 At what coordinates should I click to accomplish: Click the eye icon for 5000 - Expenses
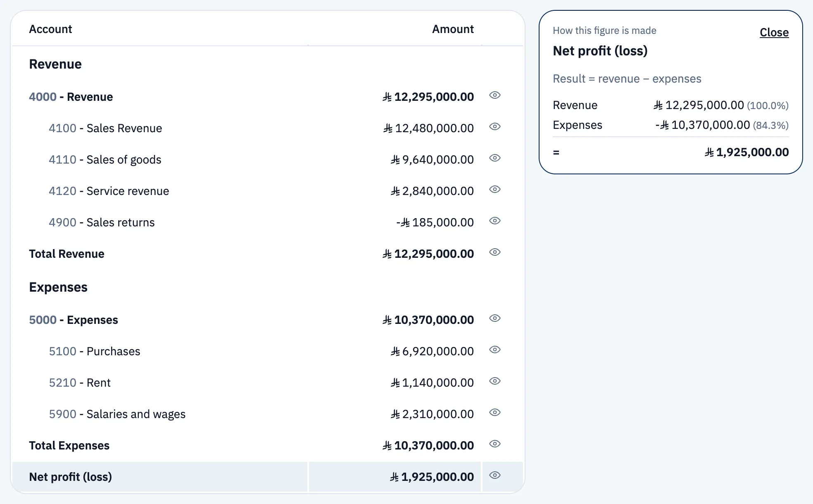pos(494,319)
